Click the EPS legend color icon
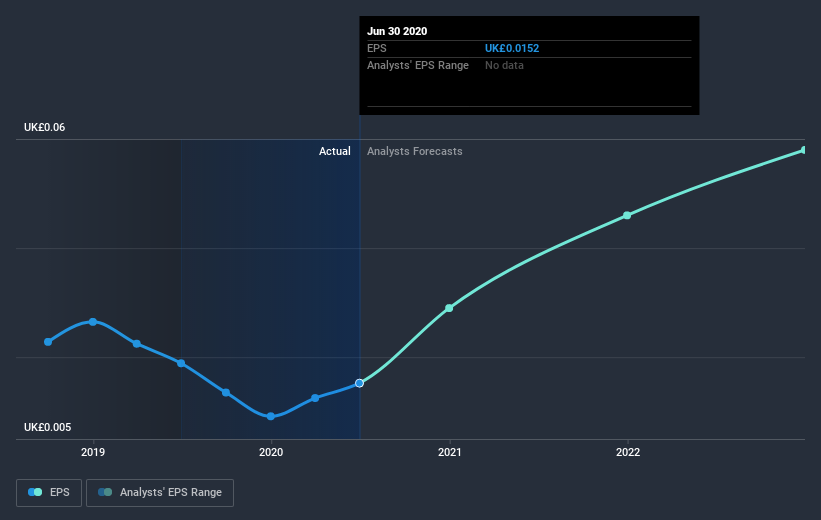Screen dimensions: 821x520 pos(35,492)
